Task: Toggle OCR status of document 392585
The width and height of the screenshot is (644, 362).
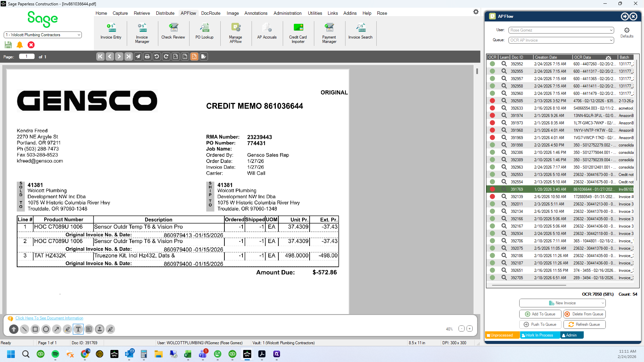Action: [492, 101]
